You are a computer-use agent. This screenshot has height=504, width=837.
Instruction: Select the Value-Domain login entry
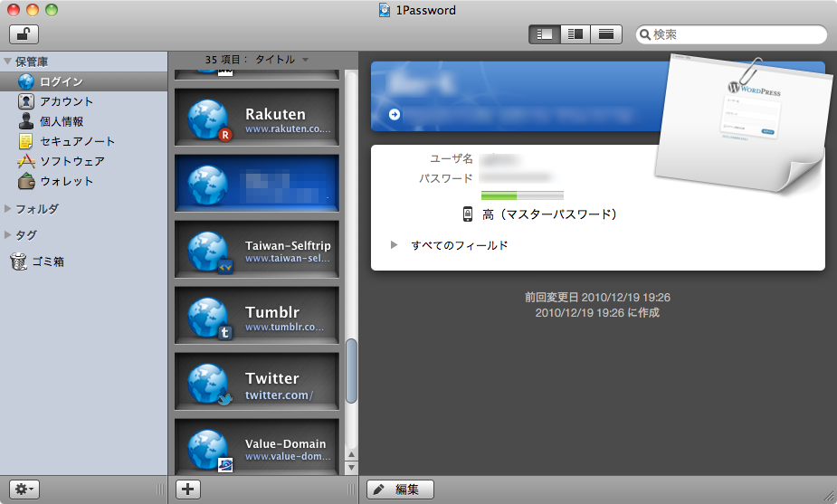click(x=257, y=446)
